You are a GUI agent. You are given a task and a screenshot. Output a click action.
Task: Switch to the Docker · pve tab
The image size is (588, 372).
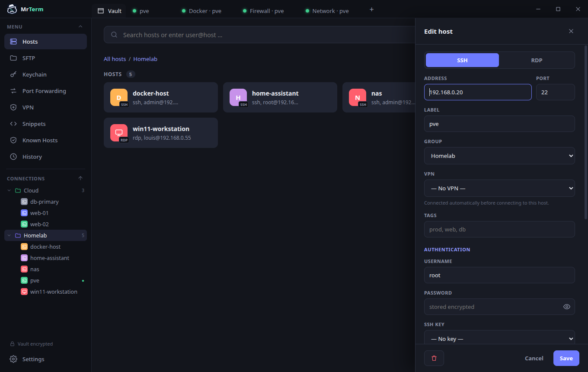tap(201, 11)
